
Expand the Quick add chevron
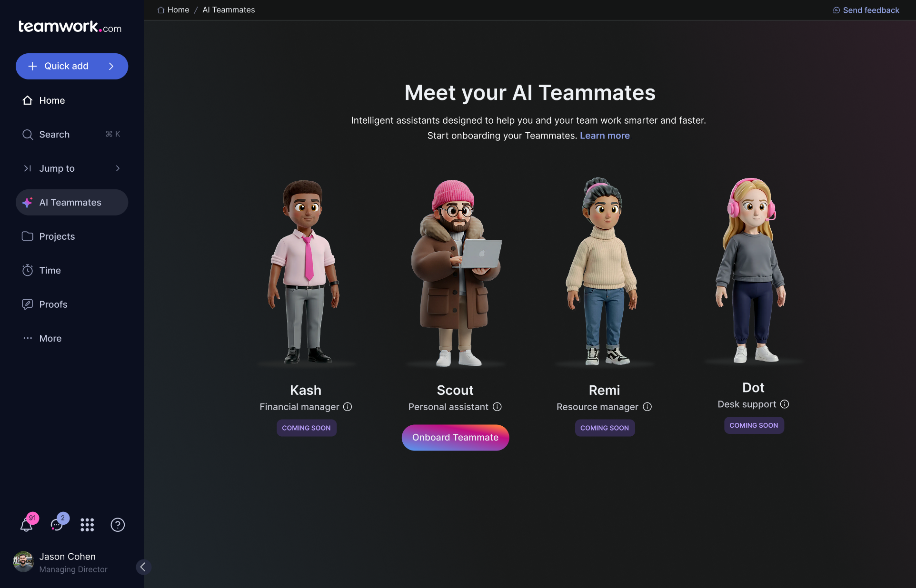click(x=111, y=66)
